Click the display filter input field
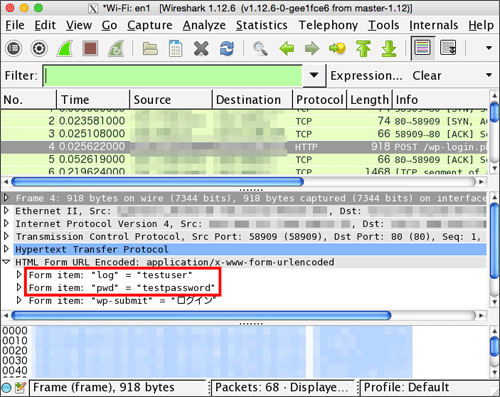 (x=173, y=76)
